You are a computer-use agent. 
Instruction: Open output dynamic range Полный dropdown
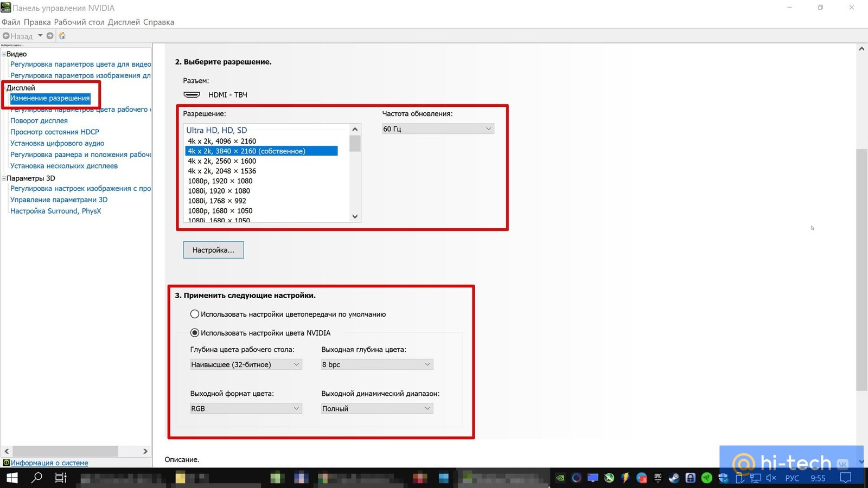pos(377,408)
